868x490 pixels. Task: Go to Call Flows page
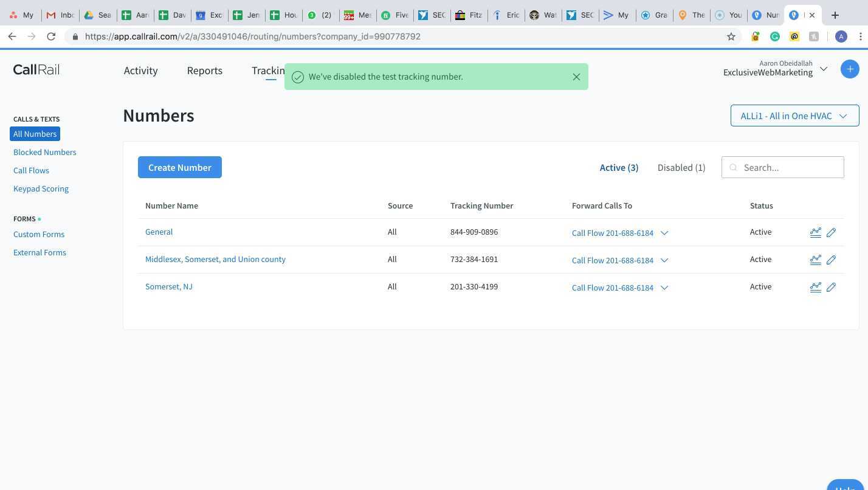point(31,170)
